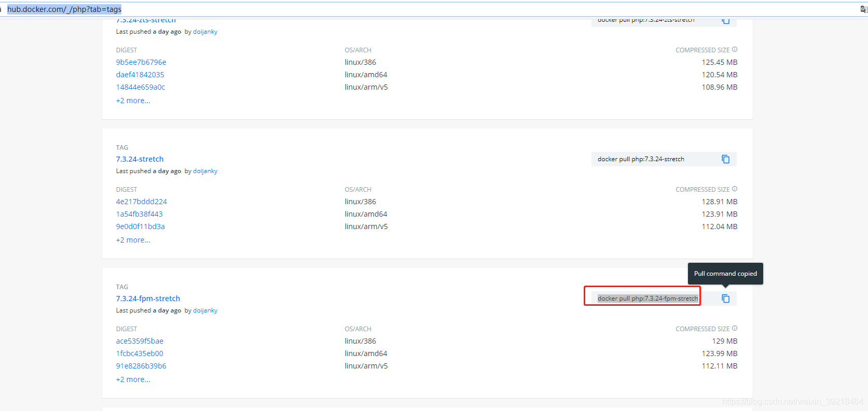Copy pull command for 7.3.24-fpm-stretch
Image resolution: width=868 pixels, height=411 pixels.
725,299
